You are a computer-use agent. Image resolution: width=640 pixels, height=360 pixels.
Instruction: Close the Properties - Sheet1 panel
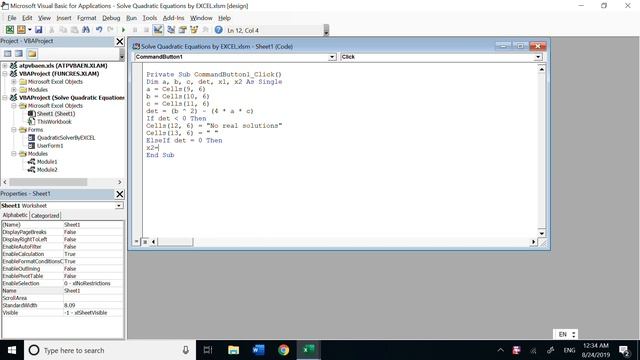(120, 194)
